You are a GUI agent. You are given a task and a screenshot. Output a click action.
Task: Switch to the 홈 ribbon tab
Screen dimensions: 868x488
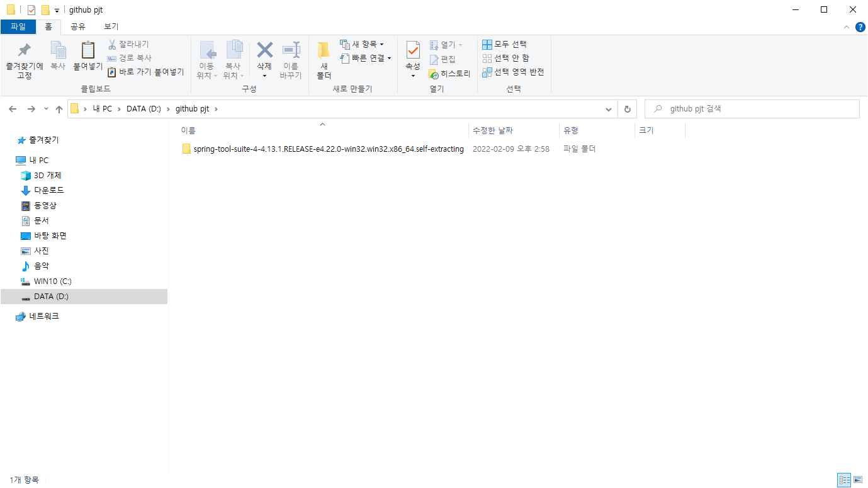(x=48, y=26)
